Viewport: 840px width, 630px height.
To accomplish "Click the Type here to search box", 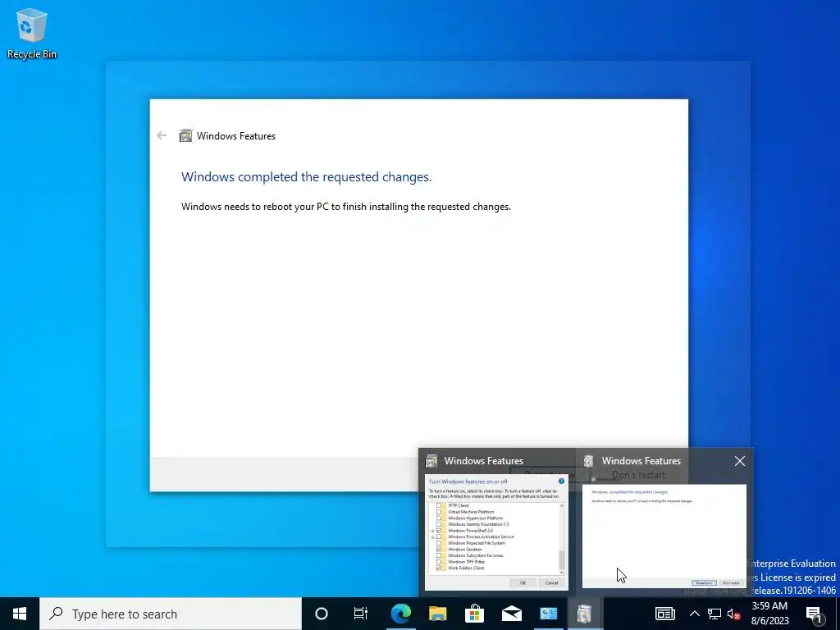I will (171, 614).
